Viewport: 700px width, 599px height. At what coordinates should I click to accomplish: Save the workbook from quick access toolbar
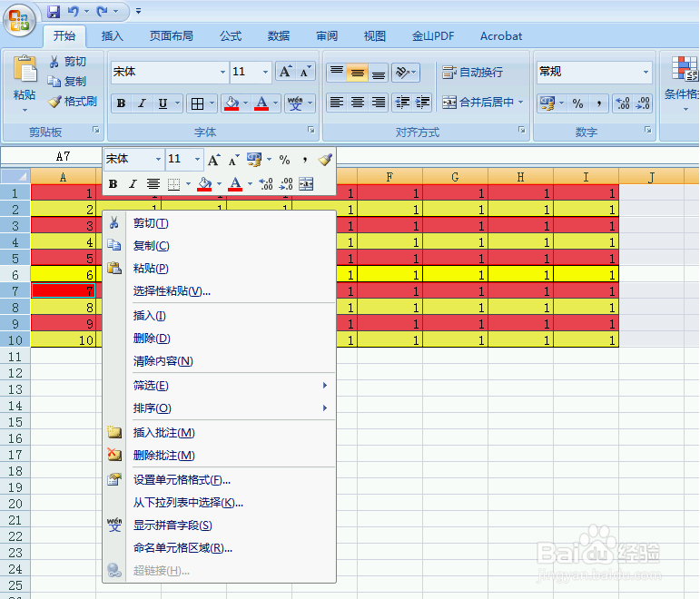(54, 11)
